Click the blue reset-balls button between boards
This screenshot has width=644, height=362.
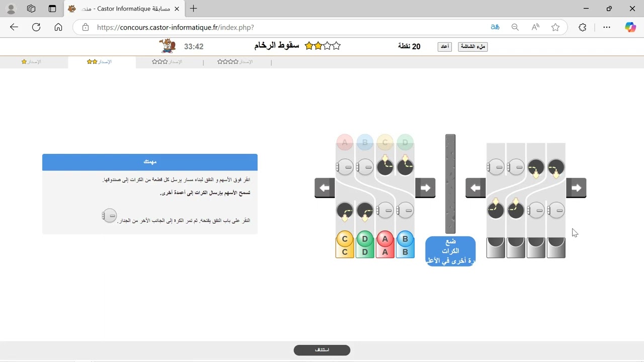tap(450, 251)
